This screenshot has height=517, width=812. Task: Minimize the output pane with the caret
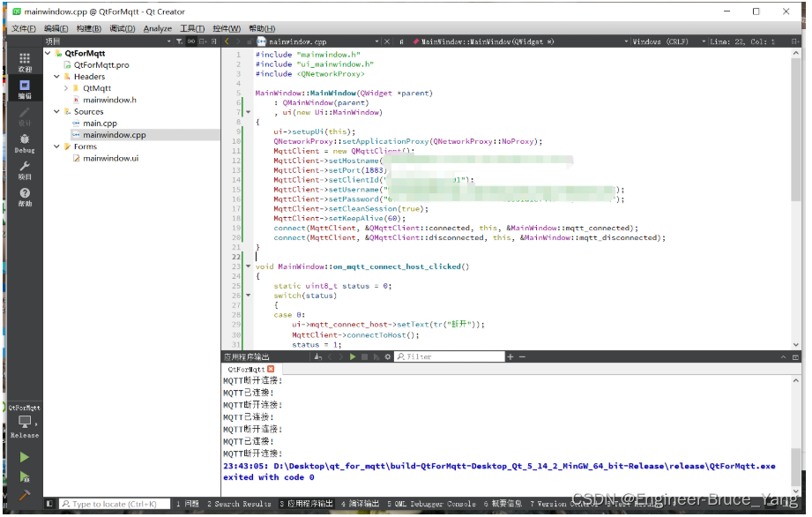[784, 357]
